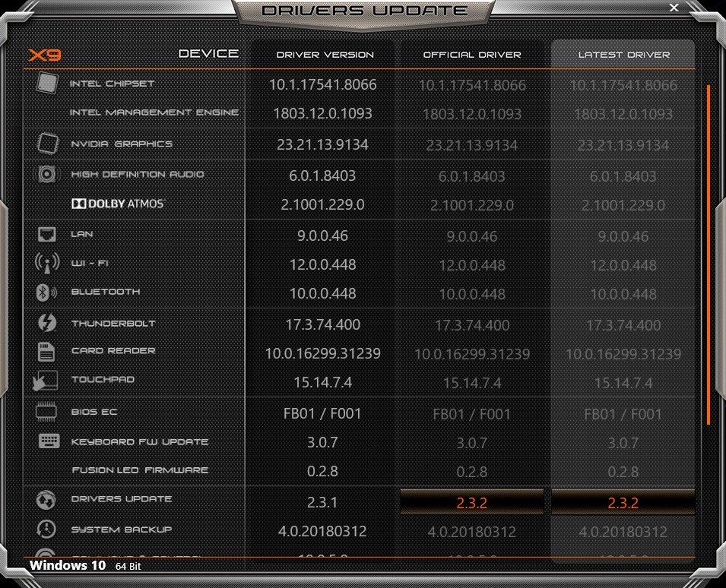Click Touchpad driver version 15.14.7.4

pyautogui.click(x=323, y=382)
